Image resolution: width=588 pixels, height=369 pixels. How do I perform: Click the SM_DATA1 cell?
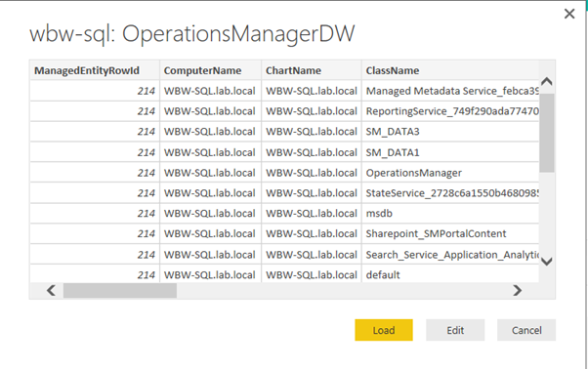450,152
